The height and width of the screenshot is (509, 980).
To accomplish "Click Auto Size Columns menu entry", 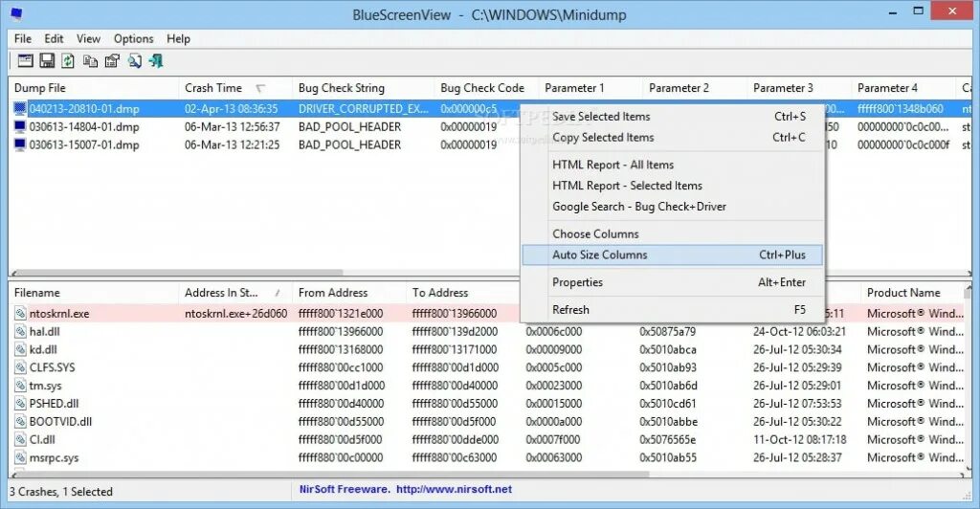I will click(x=673, y=254).
